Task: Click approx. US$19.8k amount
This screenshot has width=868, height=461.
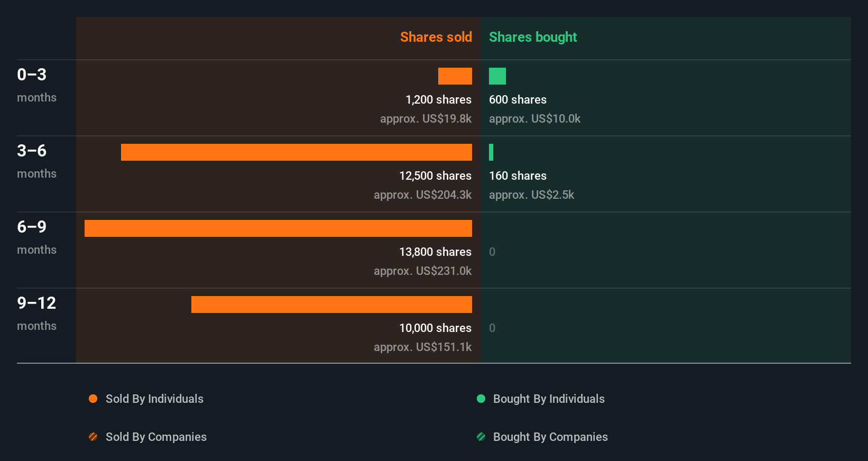Action: [x=426, y=118]
